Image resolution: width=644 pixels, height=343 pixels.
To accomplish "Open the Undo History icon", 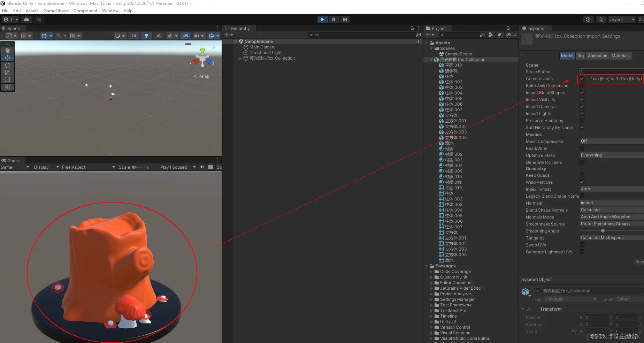I will pyautogui.click(x=588, y=20).
